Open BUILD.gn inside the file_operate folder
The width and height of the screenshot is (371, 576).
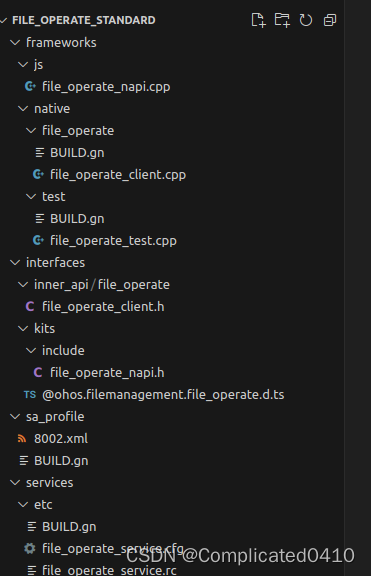pyautogui.click(x=77, y=152)
